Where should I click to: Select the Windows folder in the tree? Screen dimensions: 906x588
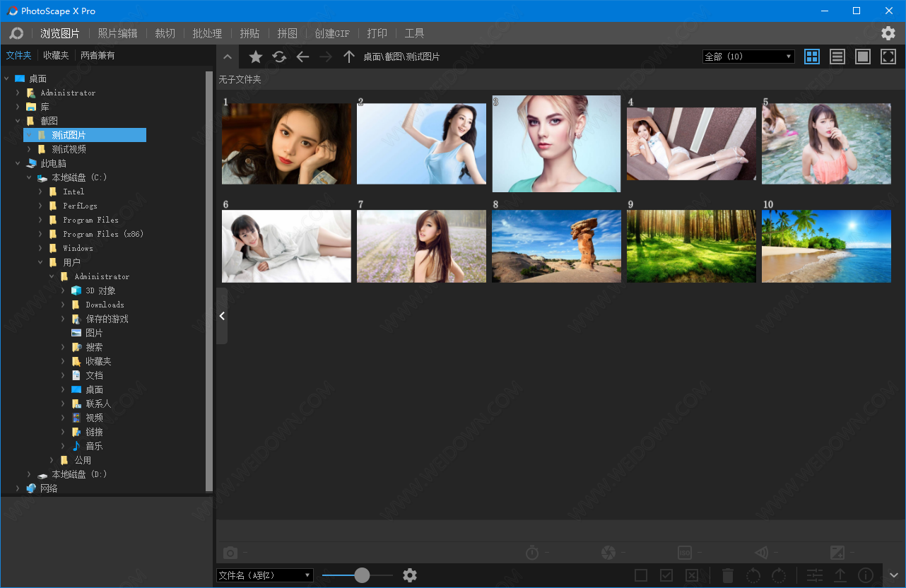click(x=78, y=248)
